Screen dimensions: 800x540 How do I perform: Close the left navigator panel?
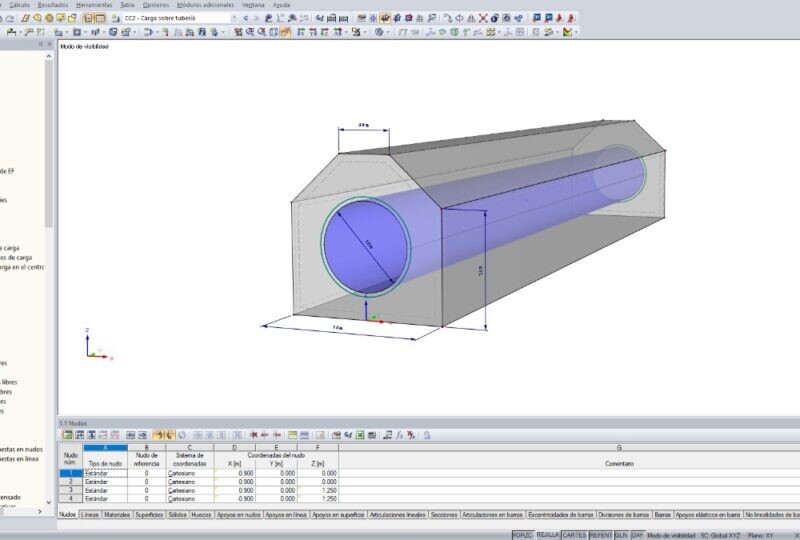[x=49, y=44]
